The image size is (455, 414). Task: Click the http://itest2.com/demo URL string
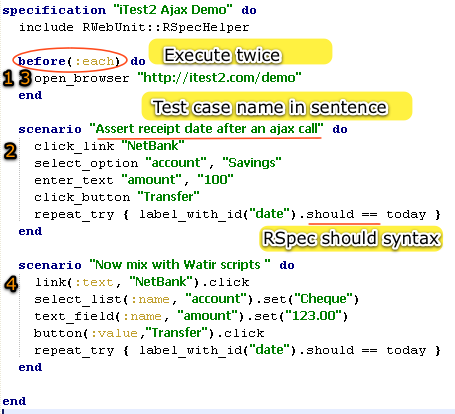(x=219, y=78)
